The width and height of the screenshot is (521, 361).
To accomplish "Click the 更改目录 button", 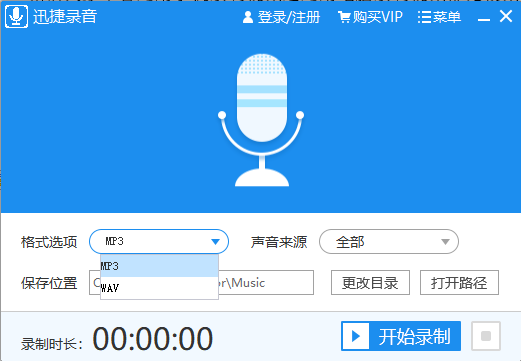I will click(x=370, y=283).
